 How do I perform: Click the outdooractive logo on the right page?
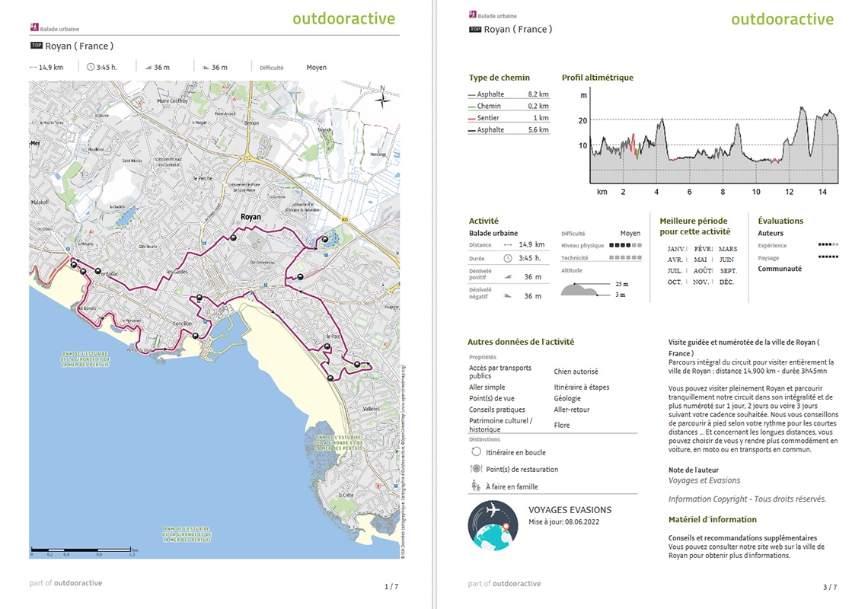tap(782, 19)
